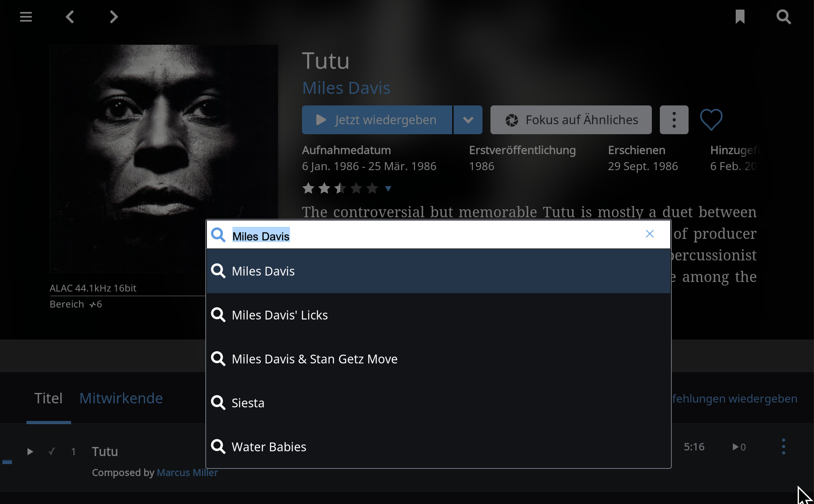Click the Jetzt wiedergeben button
The width and height of the screenshot is (814, 504).
377,120
